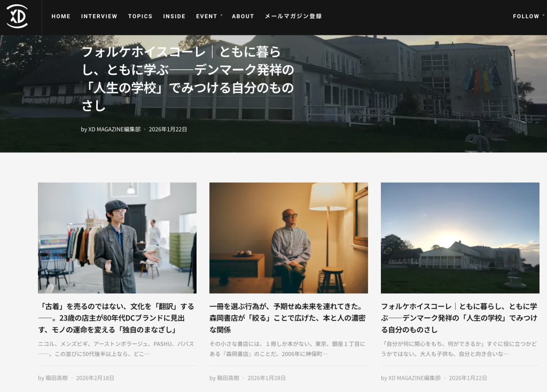Image resolution: width=547 pixels, height=392 pixels.
Task: Open the Folkehøjskole school building card thumbnail
Action: [x=460, y=238]
